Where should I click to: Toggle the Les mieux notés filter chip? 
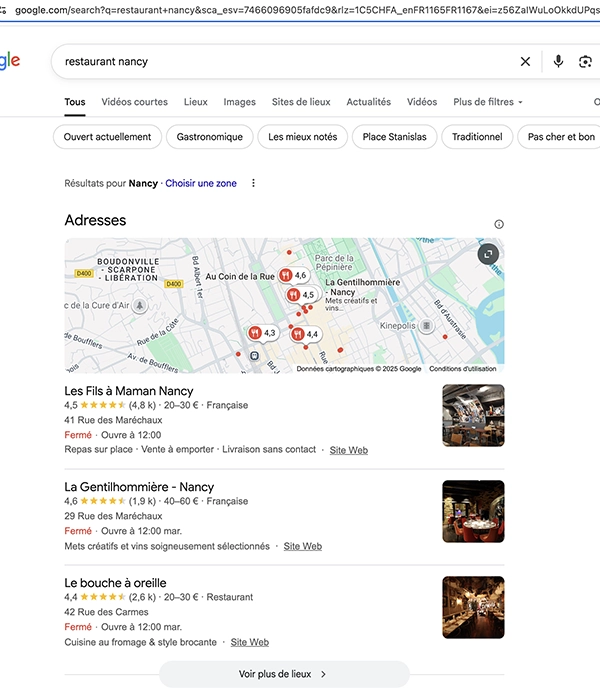[x=302, y=137]
